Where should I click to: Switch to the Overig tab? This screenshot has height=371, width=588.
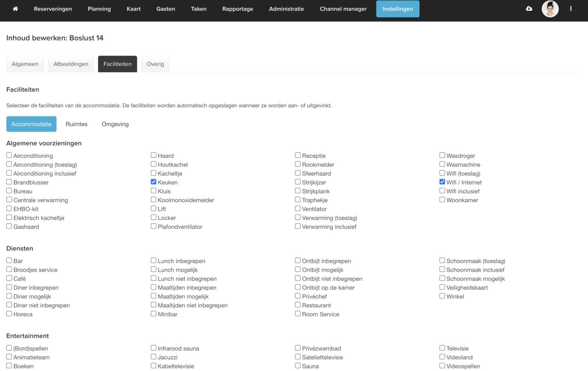(155, 64)
